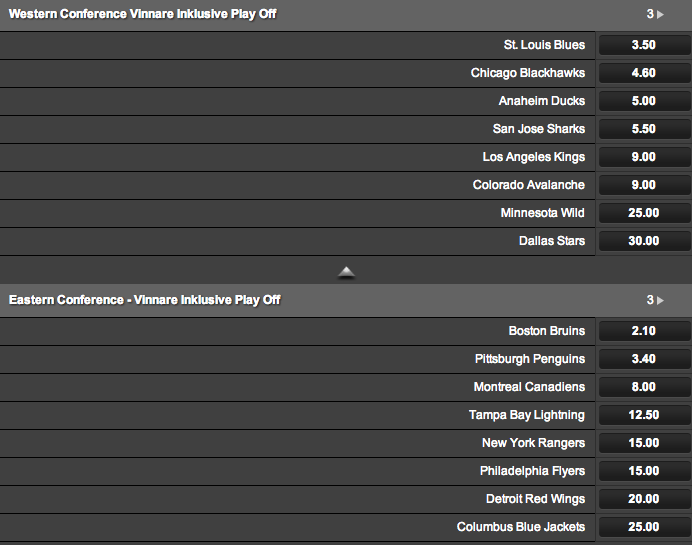Click the Minnesota Wild team name
Screen dimensions: 692x545
(542, 213)
